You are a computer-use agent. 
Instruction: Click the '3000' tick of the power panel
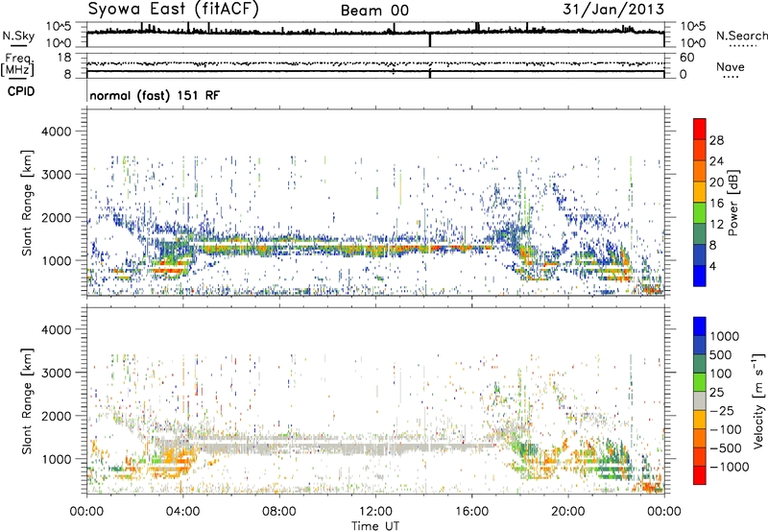click(x=56, y=175)
